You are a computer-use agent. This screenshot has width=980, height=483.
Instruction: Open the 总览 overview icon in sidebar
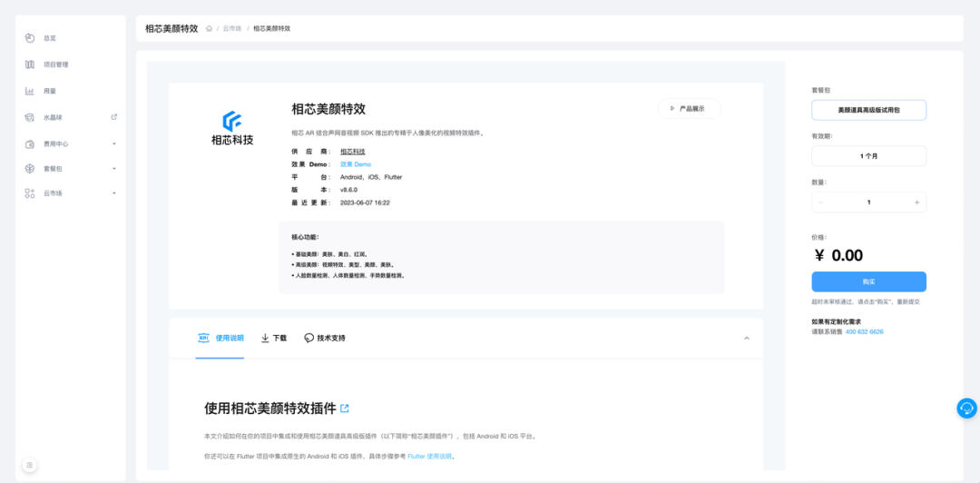pos(29,38)
